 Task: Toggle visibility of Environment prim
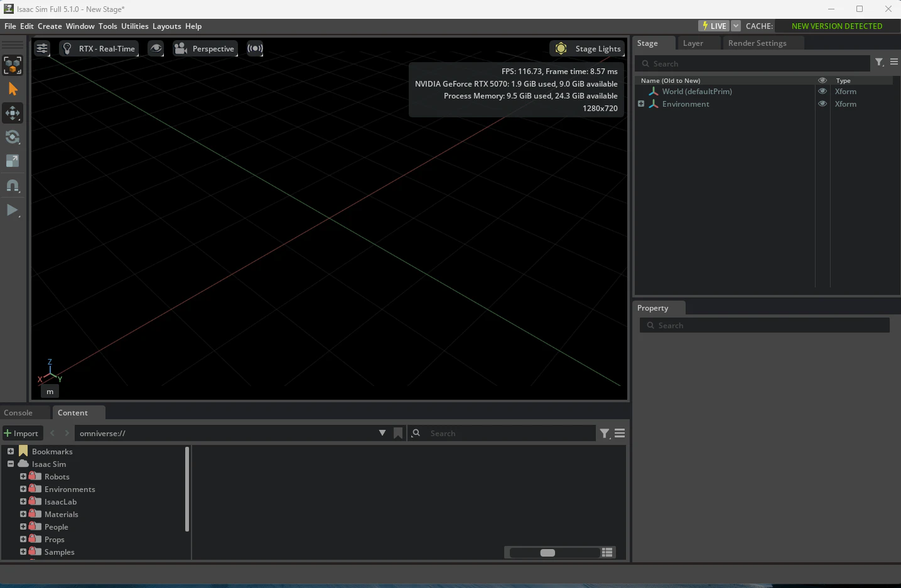pyautogui.click(x=823, y=104)
